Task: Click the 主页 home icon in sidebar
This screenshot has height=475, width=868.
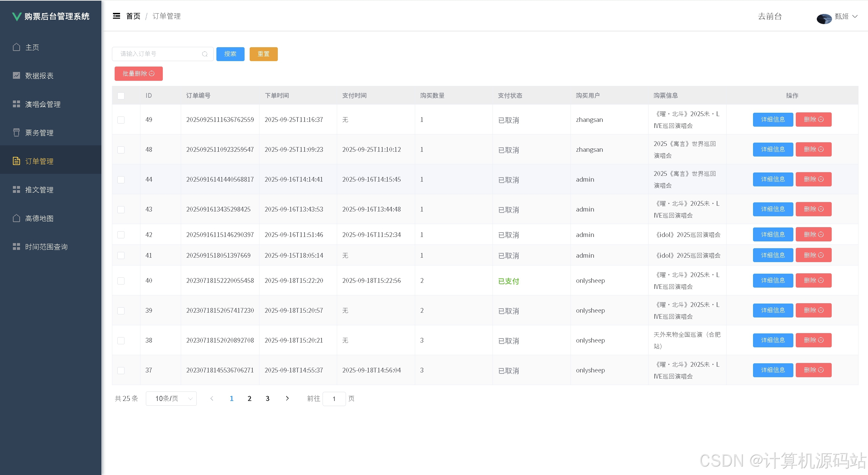Action: [x=16, y=47]
